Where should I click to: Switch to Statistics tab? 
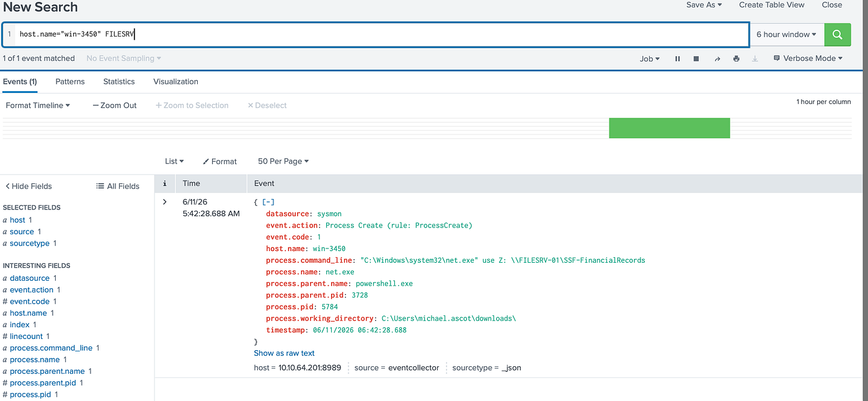pyautogui.click(x=119, y=82)
